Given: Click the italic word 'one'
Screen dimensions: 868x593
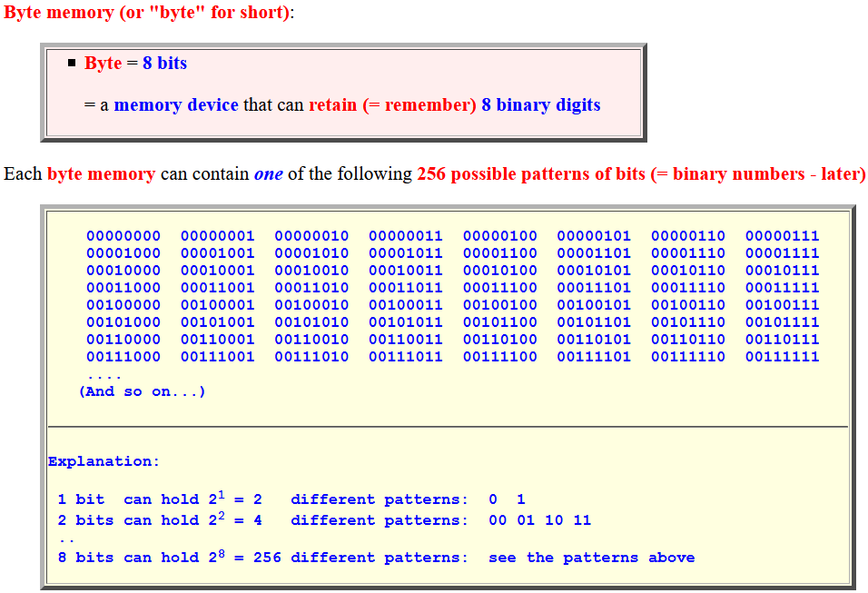Looking at the screenshot, I should pos(269,173).
